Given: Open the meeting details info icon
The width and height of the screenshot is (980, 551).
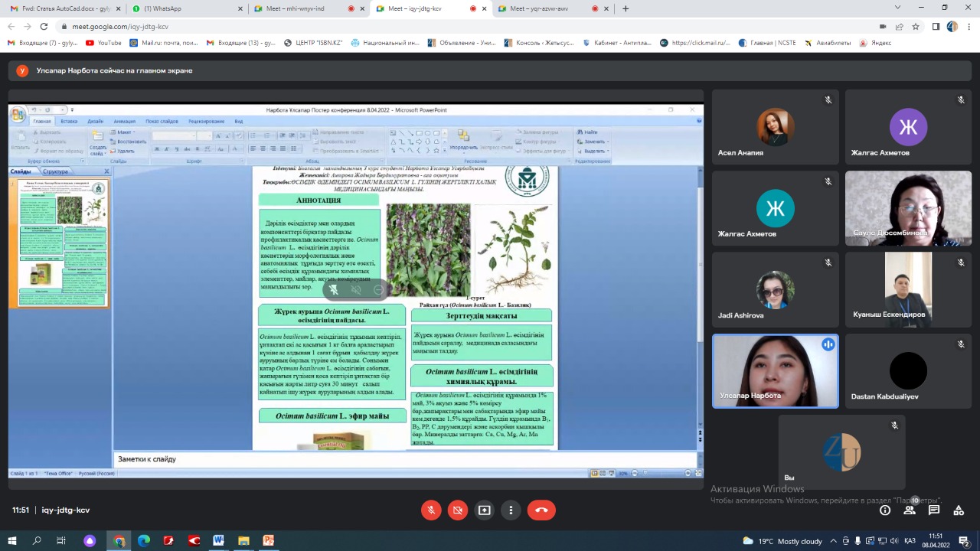Looking at the screenshot, I should pos(885,510).
